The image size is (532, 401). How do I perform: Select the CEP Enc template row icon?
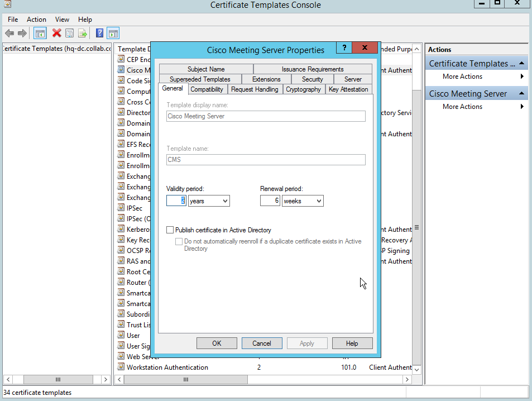point(121,59)
